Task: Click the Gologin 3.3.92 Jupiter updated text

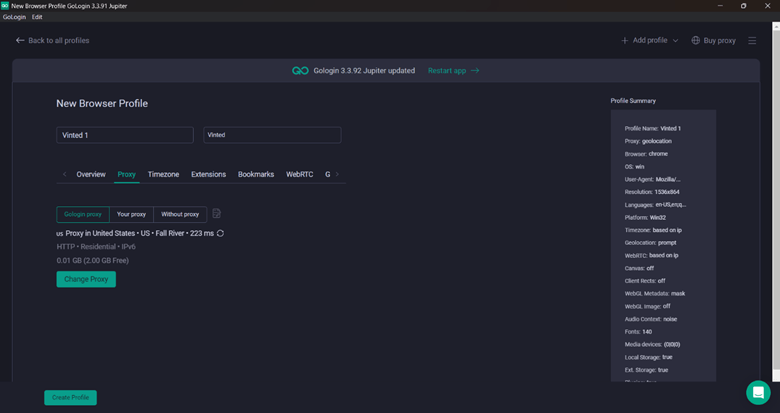Action: tap(364, 71)
